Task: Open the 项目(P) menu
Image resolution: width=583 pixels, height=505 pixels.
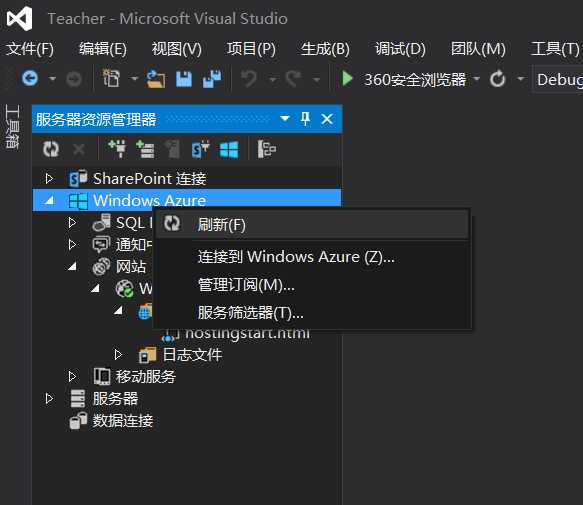Action: tap(251, 49)
